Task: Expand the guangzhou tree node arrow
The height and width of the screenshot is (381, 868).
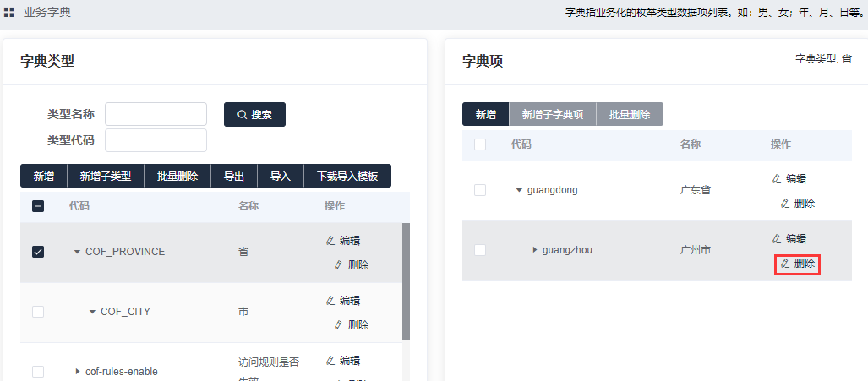Action: pyautogui.click(x=534, y=250)
